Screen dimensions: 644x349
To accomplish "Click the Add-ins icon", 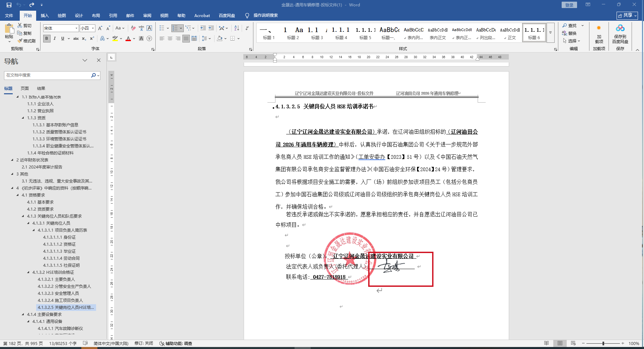I will tap(599, 28).
